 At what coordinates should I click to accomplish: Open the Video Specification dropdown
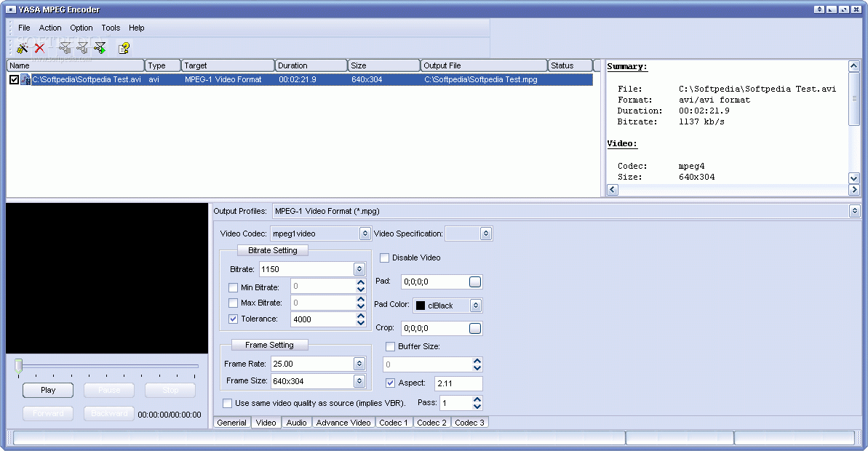pyautogui.click(x=485, y=234)
